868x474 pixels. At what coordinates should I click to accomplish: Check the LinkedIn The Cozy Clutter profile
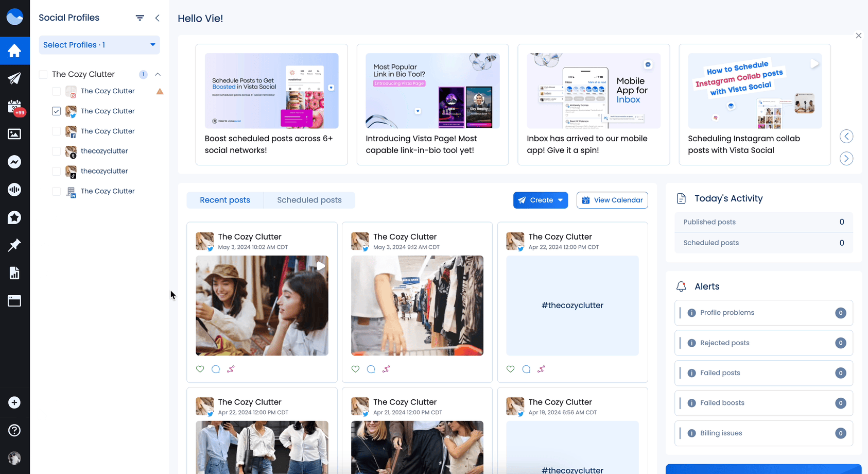57,191
